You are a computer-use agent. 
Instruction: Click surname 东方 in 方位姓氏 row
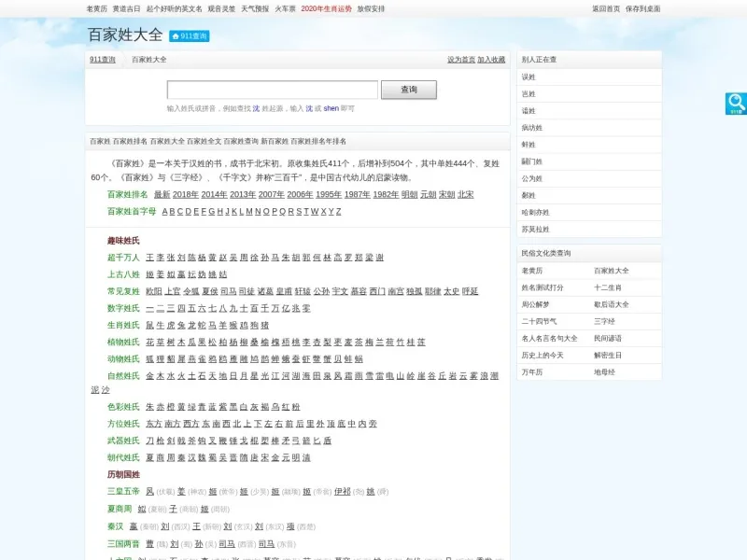154,424
